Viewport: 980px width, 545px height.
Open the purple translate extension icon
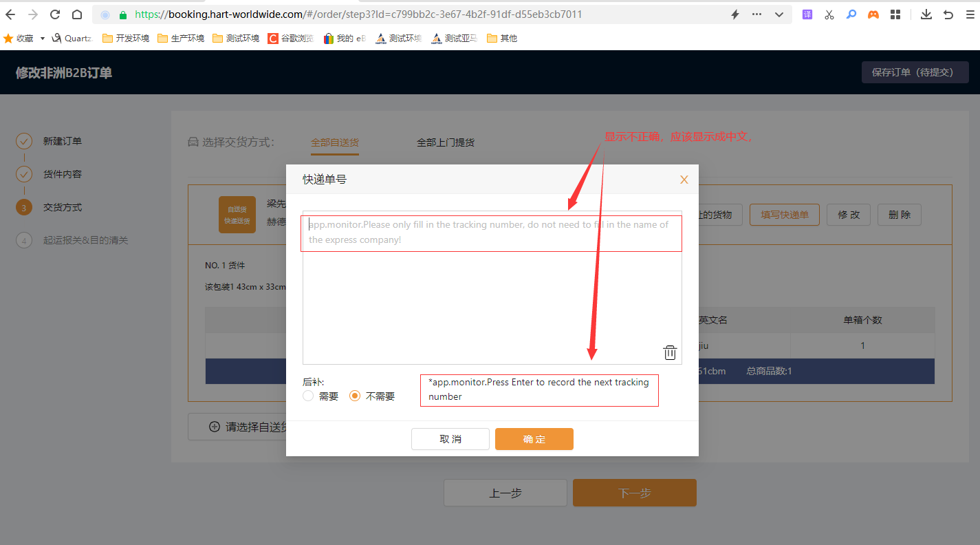tap(807, 14)
